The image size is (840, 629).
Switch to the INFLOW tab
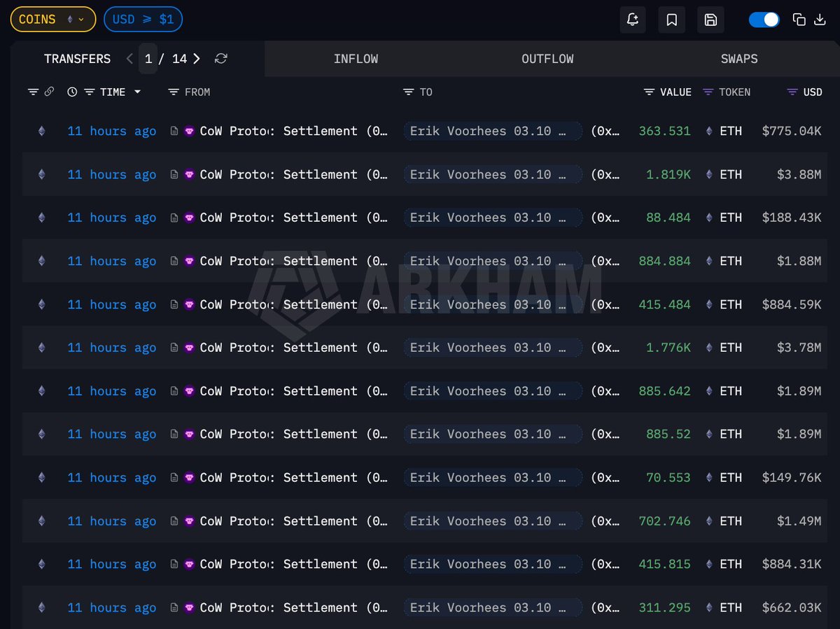click(x=356, y=59)
